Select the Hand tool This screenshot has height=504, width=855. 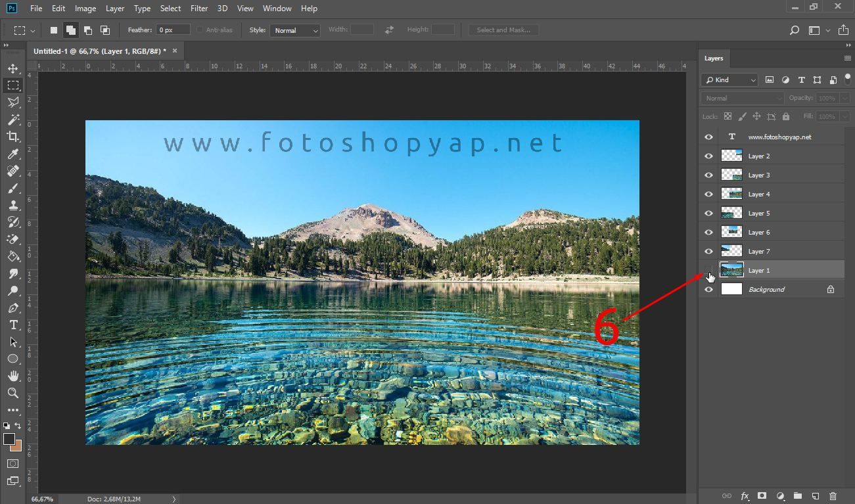pos(12,376)
